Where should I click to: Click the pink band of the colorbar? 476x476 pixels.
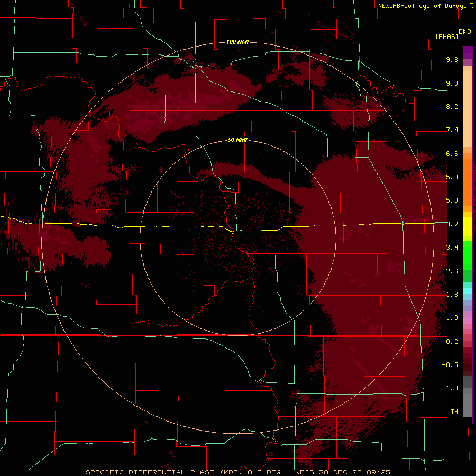click(467, 321)
